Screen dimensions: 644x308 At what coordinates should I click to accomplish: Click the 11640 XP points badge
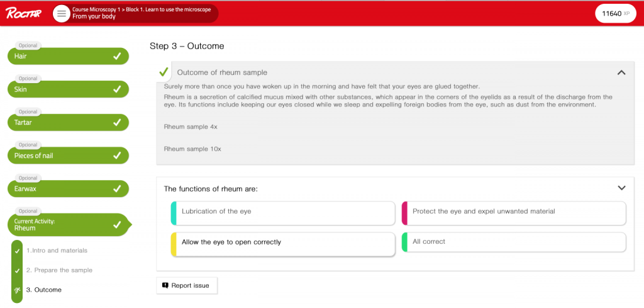[x=615, y=13]
